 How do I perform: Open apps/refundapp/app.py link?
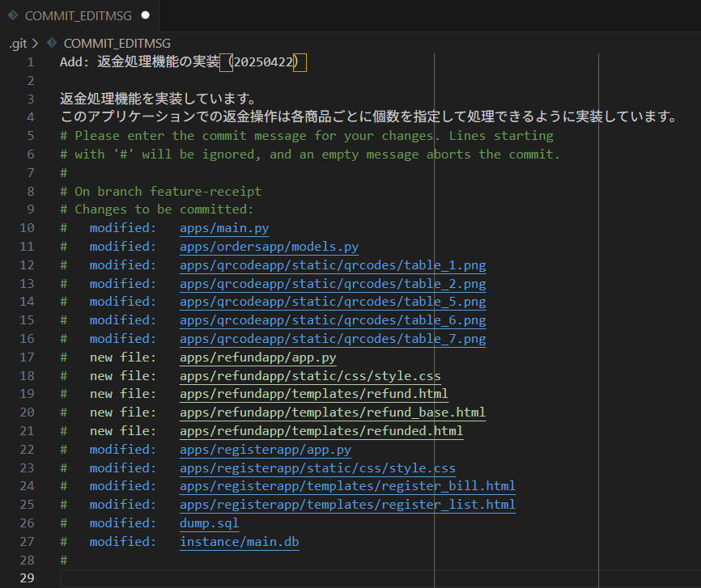coord(258,357)
